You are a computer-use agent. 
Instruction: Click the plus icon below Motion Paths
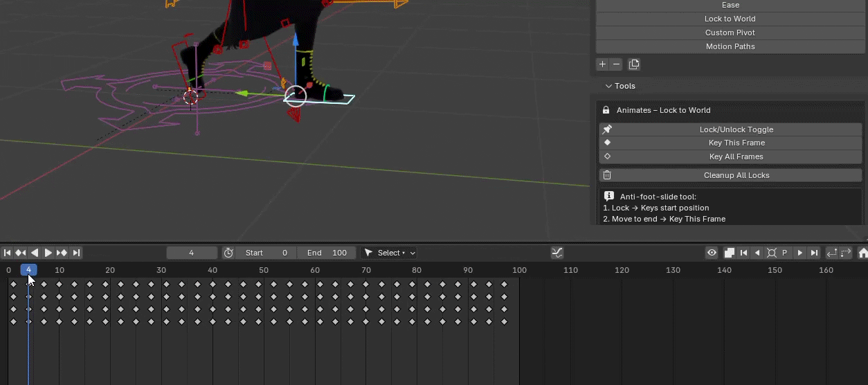[x=602, y=64]
